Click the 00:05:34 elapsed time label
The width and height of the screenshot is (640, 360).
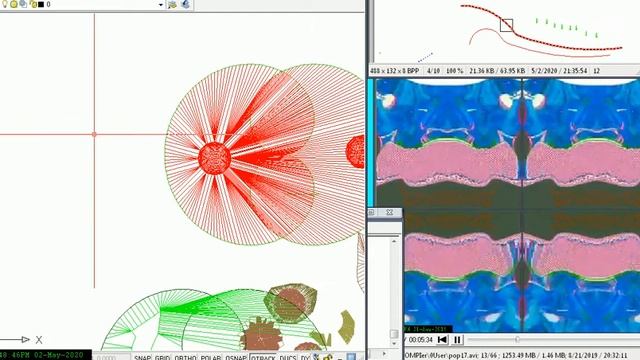420,340
